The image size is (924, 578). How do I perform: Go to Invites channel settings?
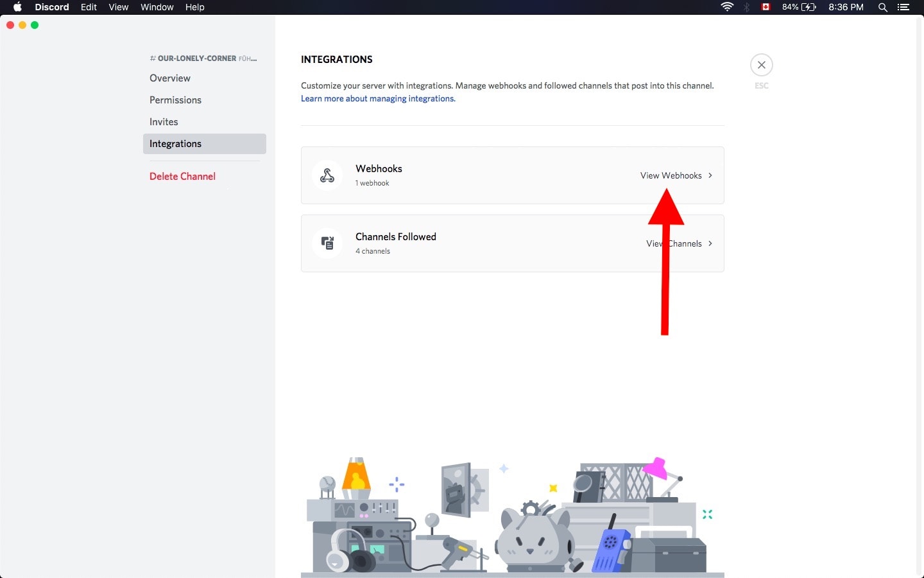(x=205, y=122)
